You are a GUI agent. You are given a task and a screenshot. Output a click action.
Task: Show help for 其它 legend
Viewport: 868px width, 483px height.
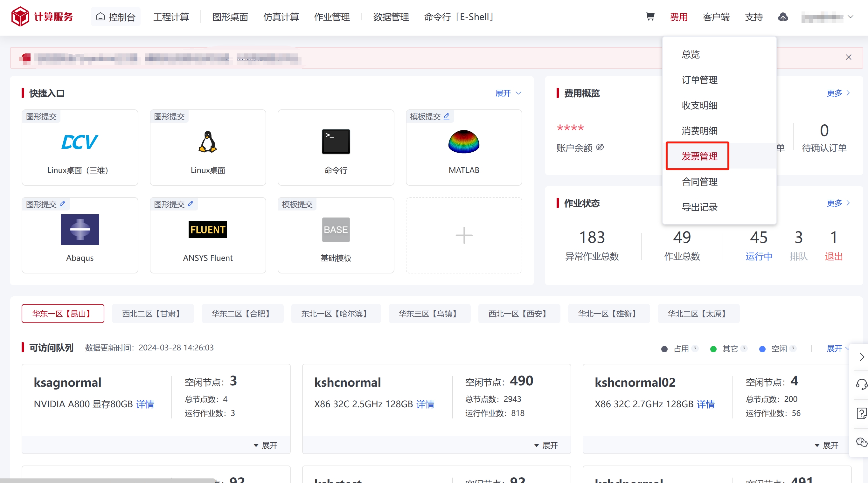click(x=744, y=348)
